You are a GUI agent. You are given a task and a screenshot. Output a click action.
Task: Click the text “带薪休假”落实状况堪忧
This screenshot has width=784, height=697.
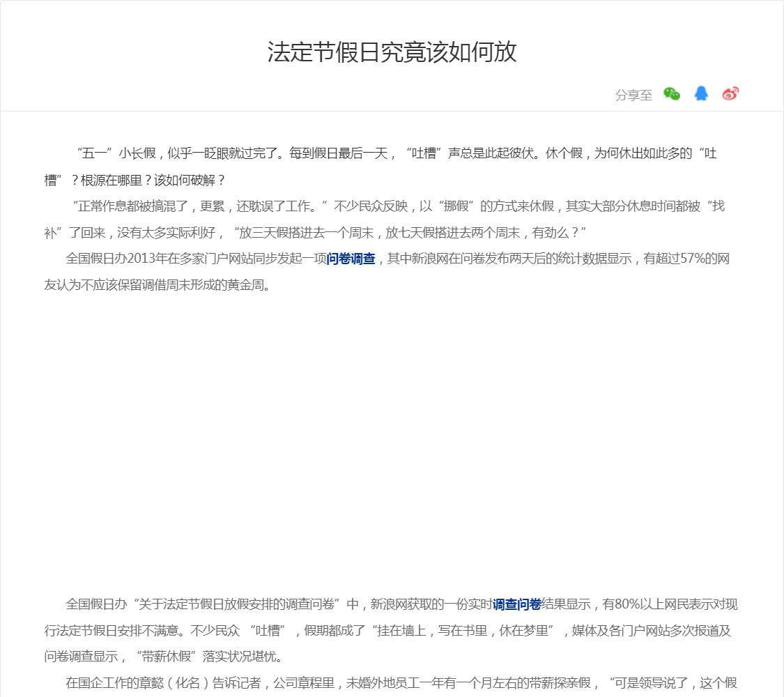(x=206, y=657)
